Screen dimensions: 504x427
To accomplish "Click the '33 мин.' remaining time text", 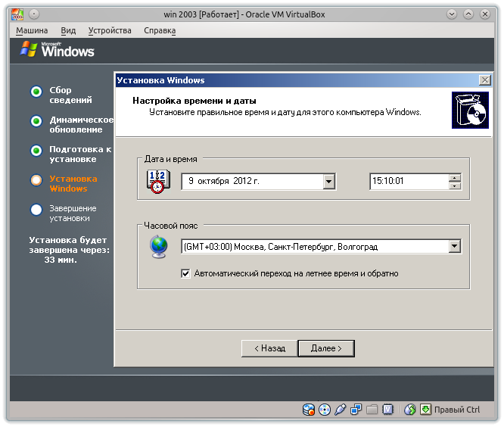I will pos(61,260).
